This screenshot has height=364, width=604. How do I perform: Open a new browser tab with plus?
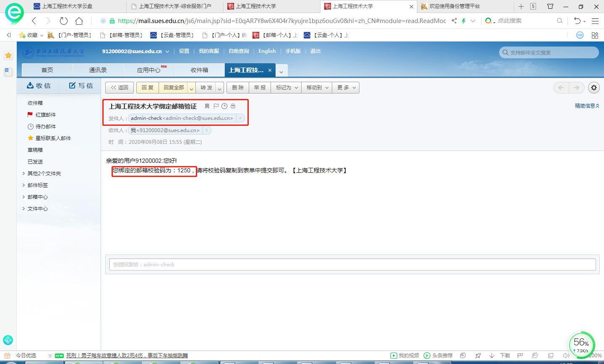pyautogui.click(x=521, y=6)
